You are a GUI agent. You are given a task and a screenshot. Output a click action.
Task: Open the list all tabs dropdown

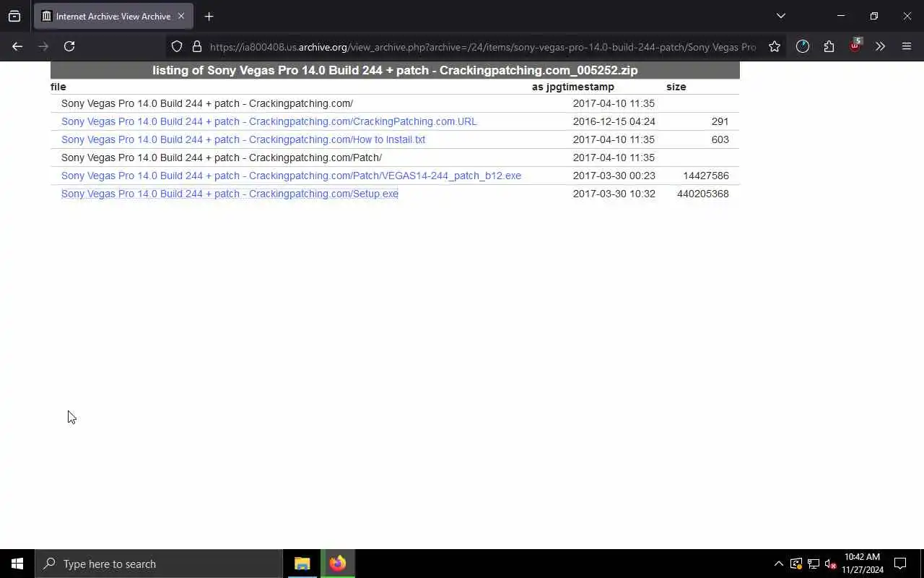coord(780,16)
